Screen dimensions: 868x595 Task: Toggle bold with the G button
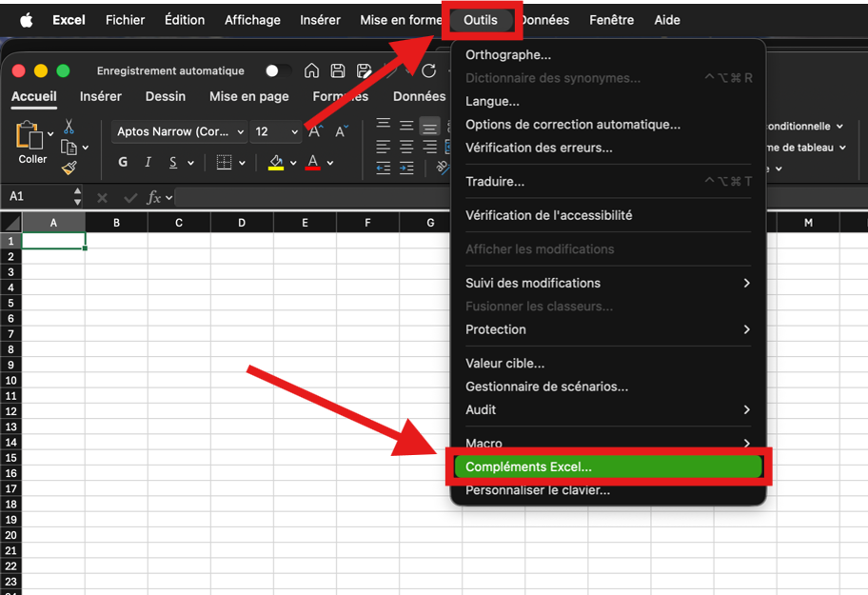click(x=123, y=162)
